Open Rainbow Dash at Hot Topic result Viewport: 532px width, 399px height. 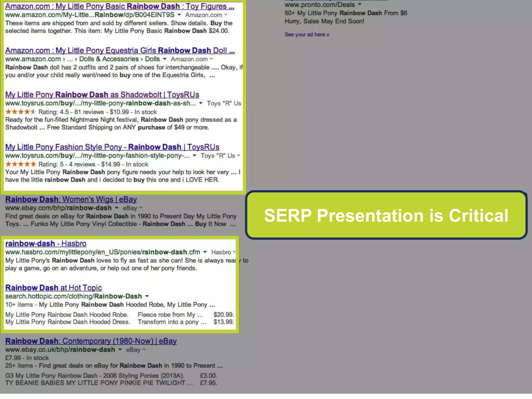click(54, 288)
